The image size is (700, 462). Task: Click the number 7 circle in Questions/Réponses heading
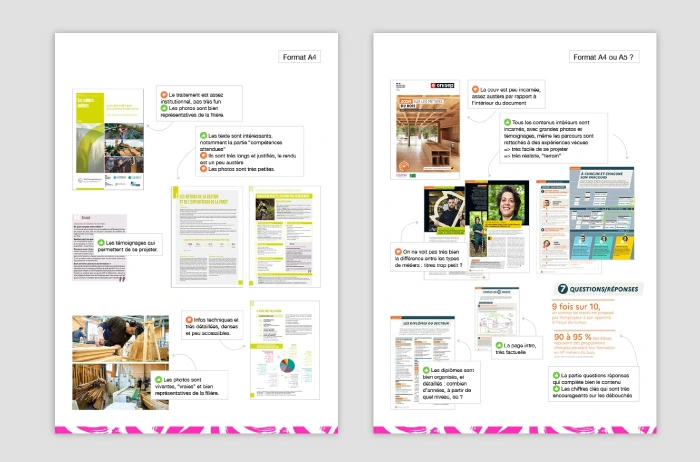[563, 289]
